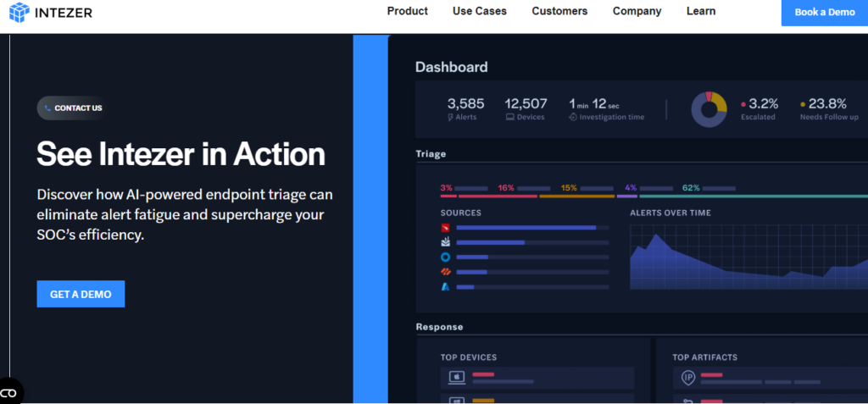Click the blue ring source icon
Screen dimensions: 868x404
tap(446, 257)
